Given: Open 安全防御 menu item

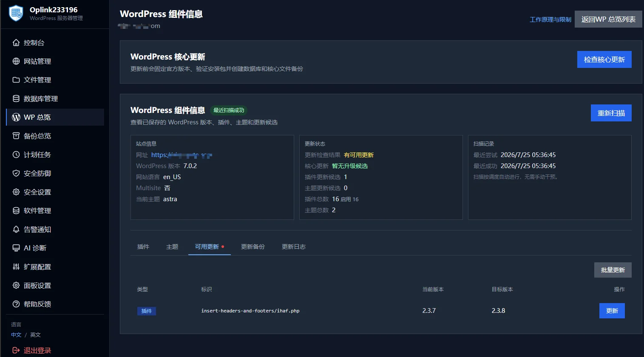Looking at the screenshot, I should click(x=55, y=173).
